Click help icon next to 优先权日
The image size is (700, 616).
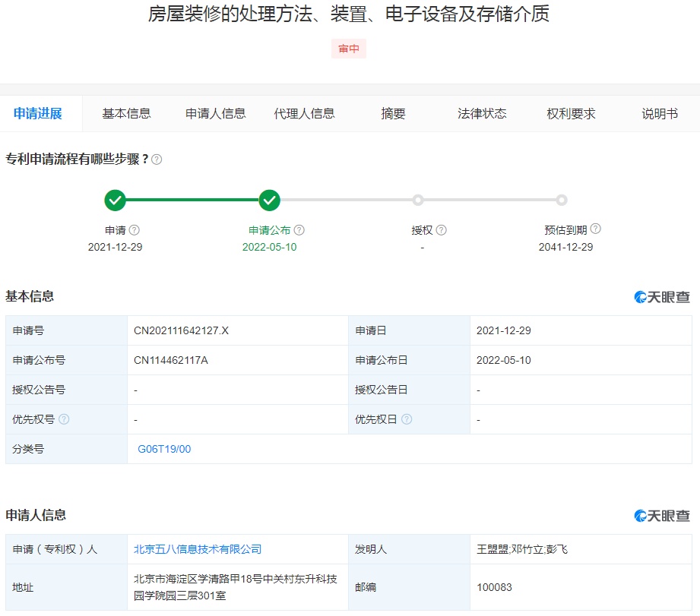[x=407, y=419]
